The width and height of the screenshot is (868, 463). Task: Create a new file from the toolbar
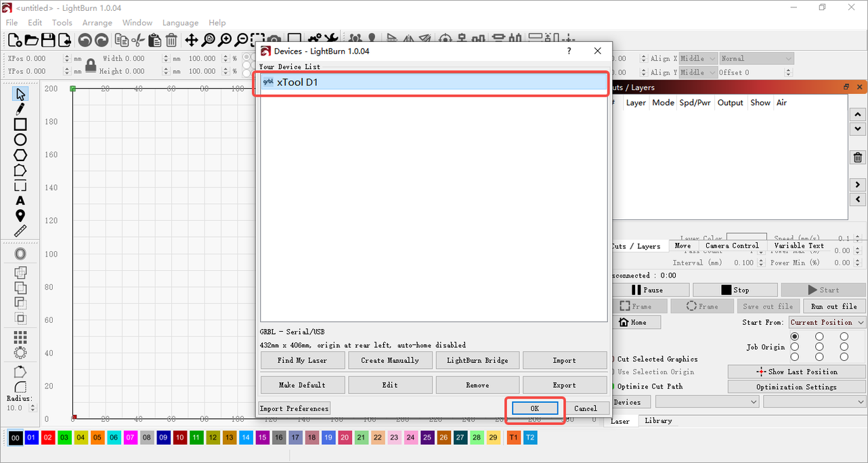[x=14, y=40]
